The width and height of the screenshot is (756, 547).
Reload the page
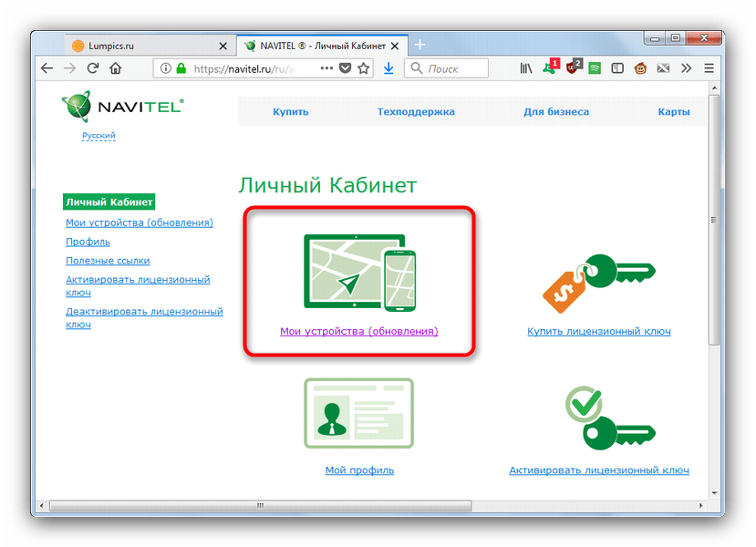(92, 68)
